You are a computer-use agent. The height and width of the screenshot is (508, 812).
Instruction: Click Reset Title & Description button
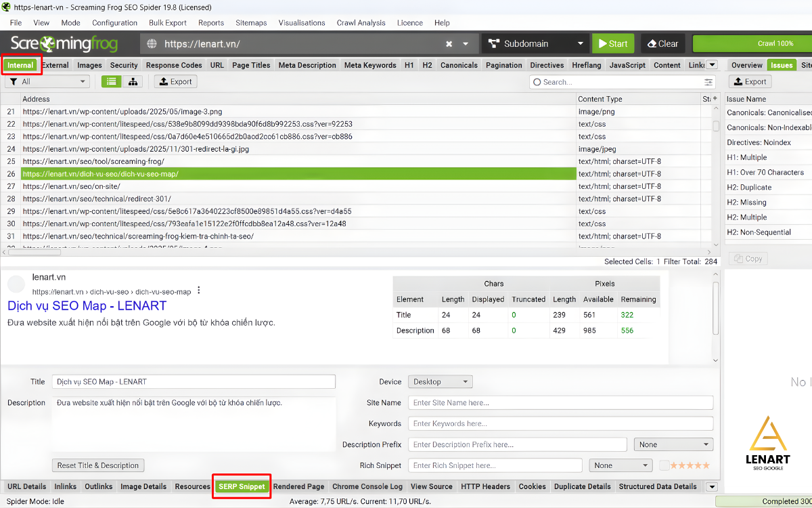97,465
